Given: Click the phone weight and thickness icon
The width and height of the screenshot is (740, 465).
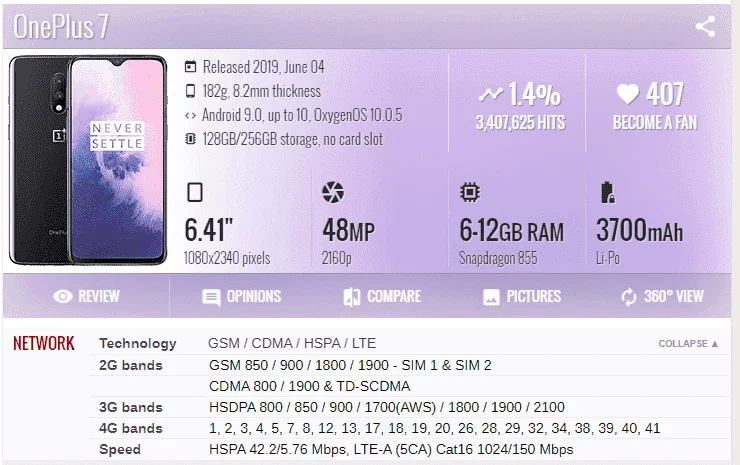Looking at the screenshot, I should pos(190,91).
